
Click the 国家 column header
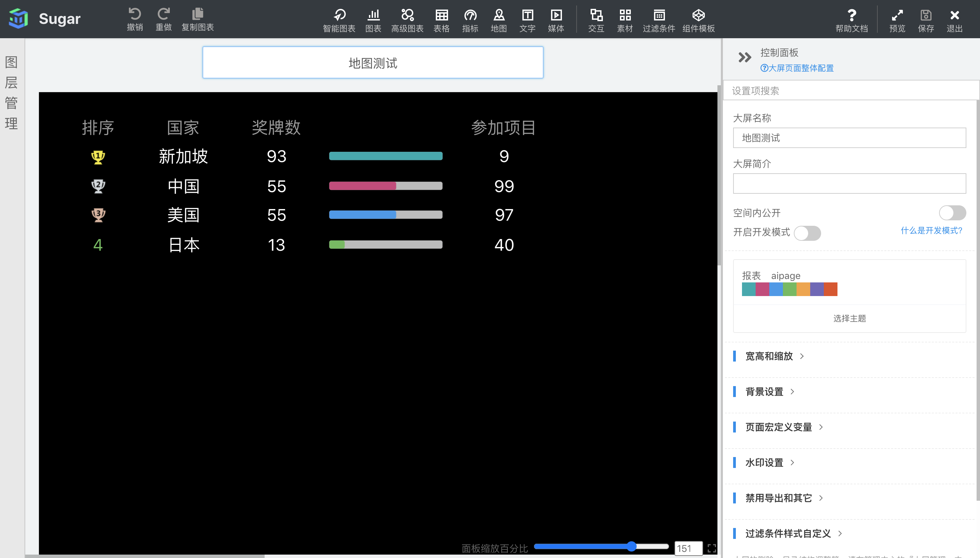coord(183,127)
